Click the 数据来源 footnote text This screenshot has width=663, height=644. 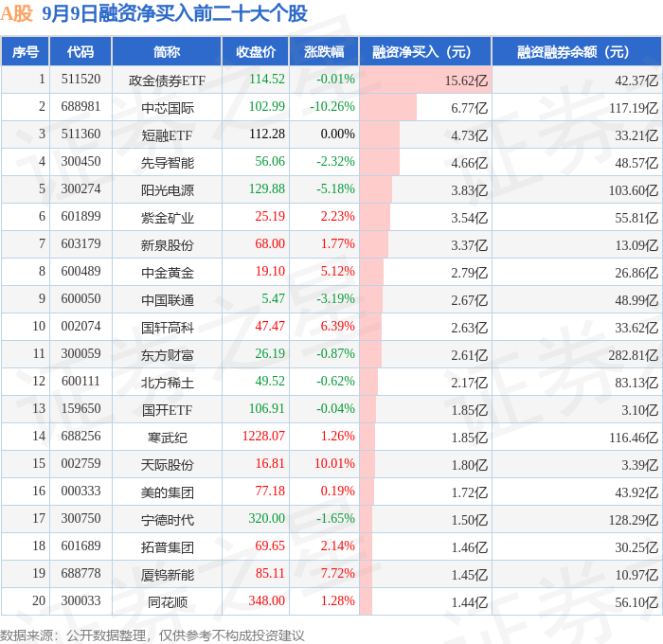pyautogui.click(x=152, y=635)
